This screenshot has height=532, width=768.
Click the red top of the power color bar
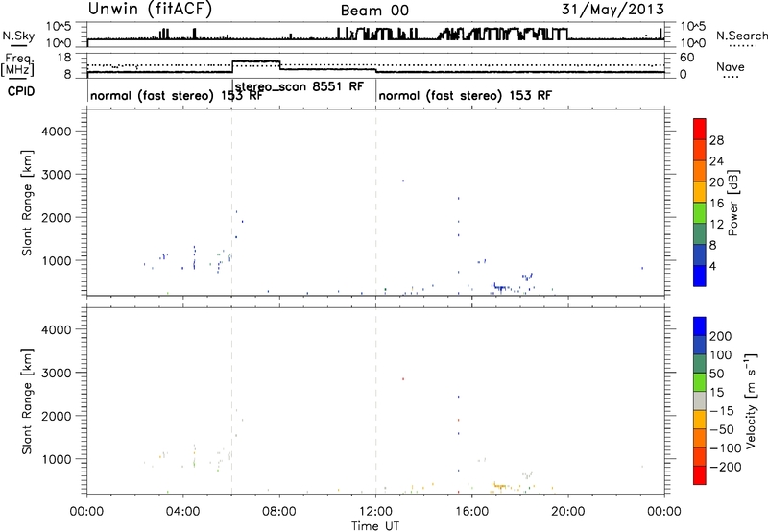click(x=700, y=129)
